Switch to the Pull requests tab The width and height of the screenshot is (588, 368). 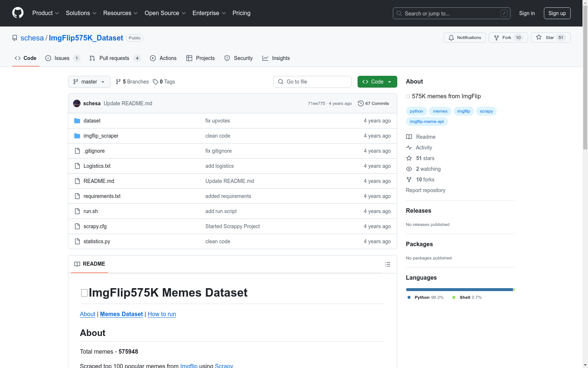tap(115, 58)
